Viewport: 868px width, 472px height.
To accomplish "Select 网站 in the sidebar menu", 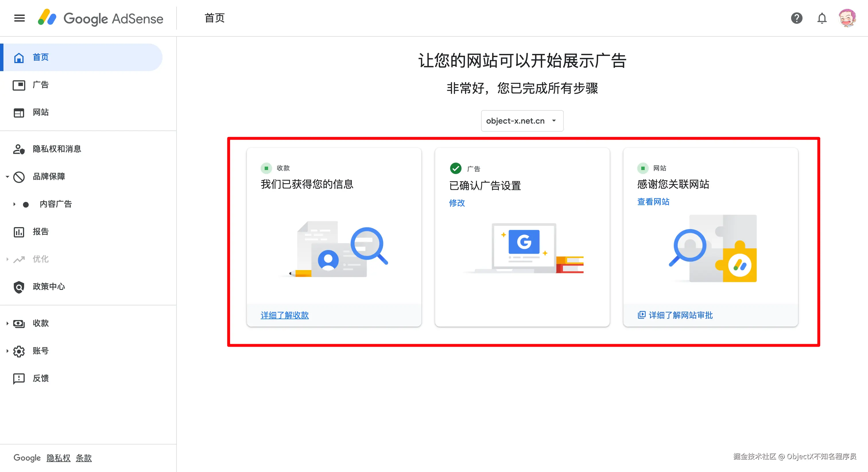I will tap(40, 112).
